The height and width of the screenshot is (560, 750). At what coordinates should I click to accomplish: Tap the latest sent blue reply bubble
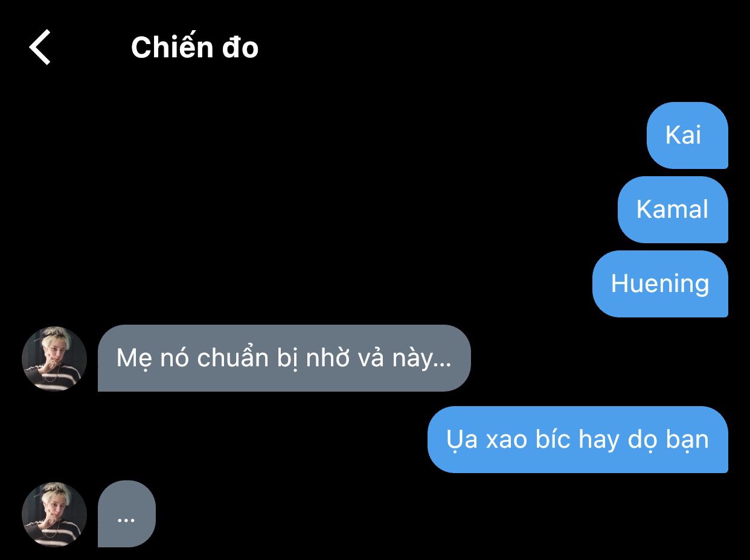pyautogui.click(x=578, y=439)
